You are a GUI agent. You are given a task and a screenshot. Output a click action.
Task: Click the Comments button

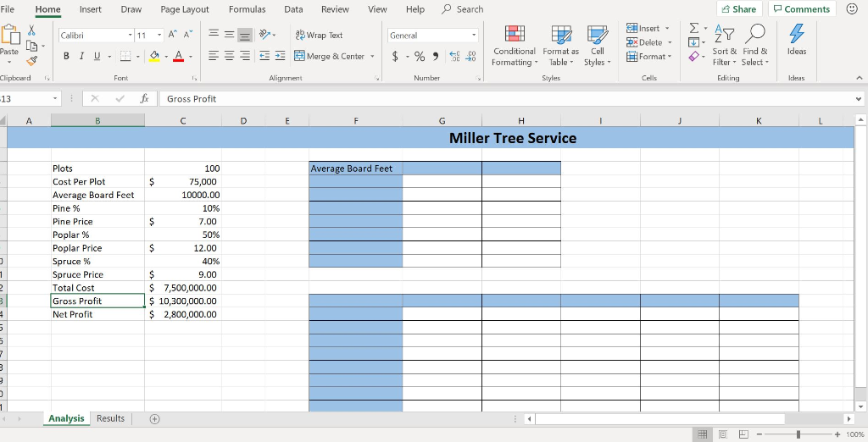pyautogui.click(x=802, y=8)
